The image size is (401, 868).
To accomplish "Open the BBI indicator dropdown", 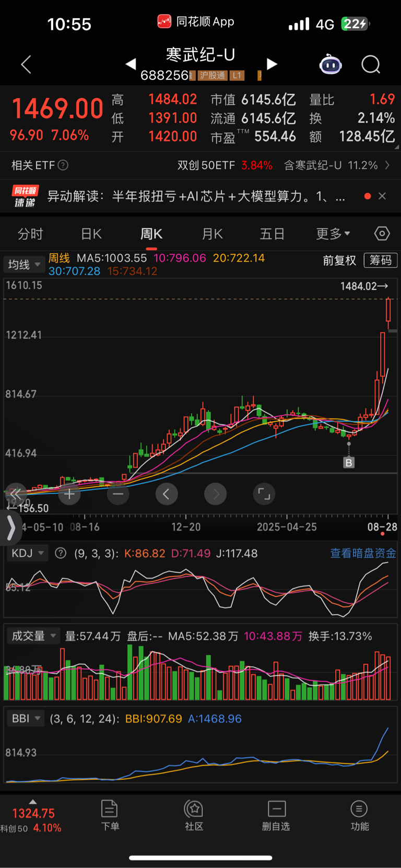I will (25, 719).
